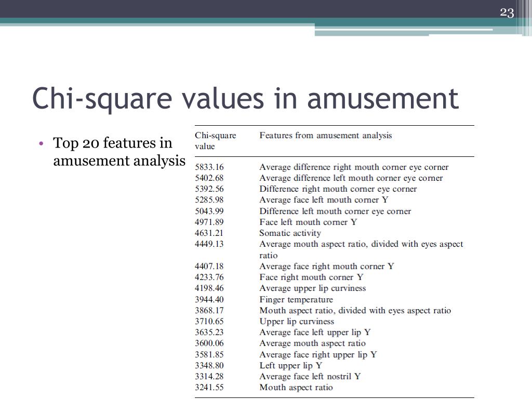Select the value 3241.55
Image resolution: width=532 pixels, height=399 pixels.
209,387
